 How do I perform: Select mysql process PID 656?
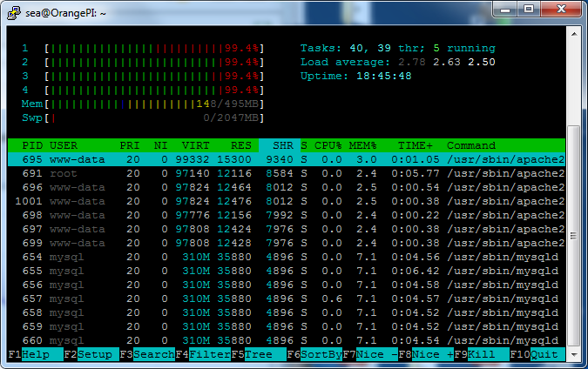[x=287, y=285]
